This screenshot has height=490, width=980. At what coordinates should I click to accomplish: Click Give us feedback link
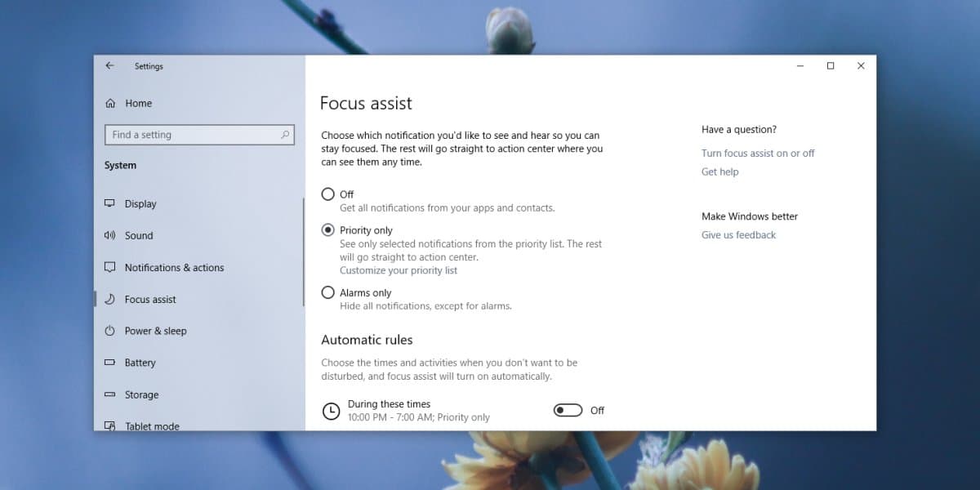[738, 234]
